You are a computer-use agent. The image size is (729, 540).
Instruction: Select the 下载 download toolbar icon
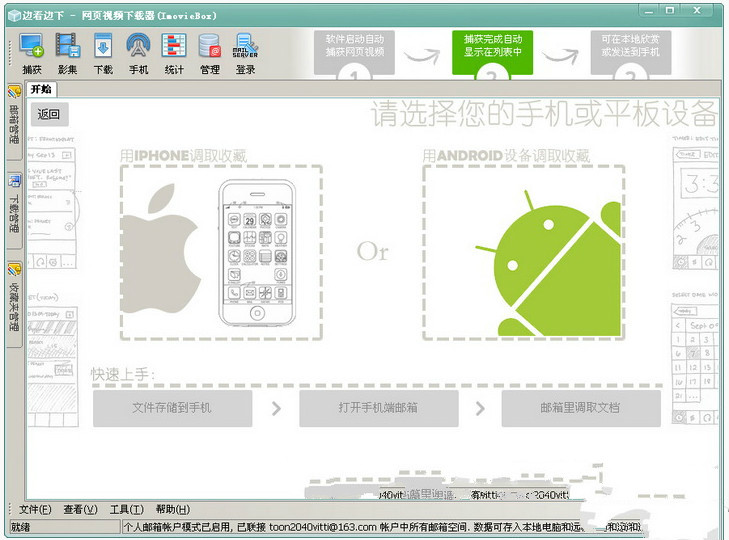(x=103, y=53)
